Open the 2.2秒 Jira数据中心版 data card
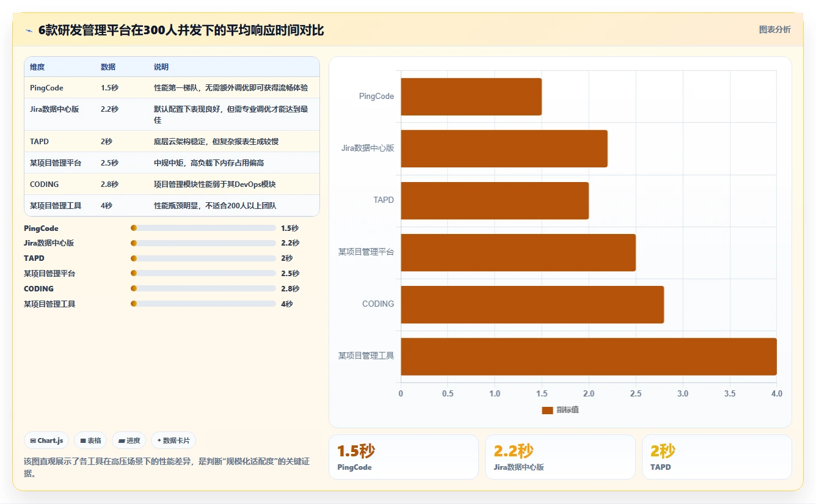 tap(560, 457)
